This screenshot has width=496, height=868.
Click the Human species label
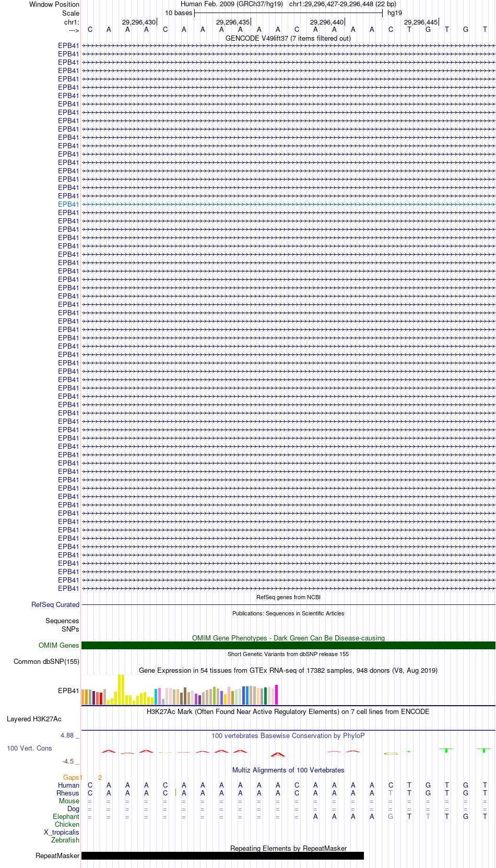click(68, 785)
